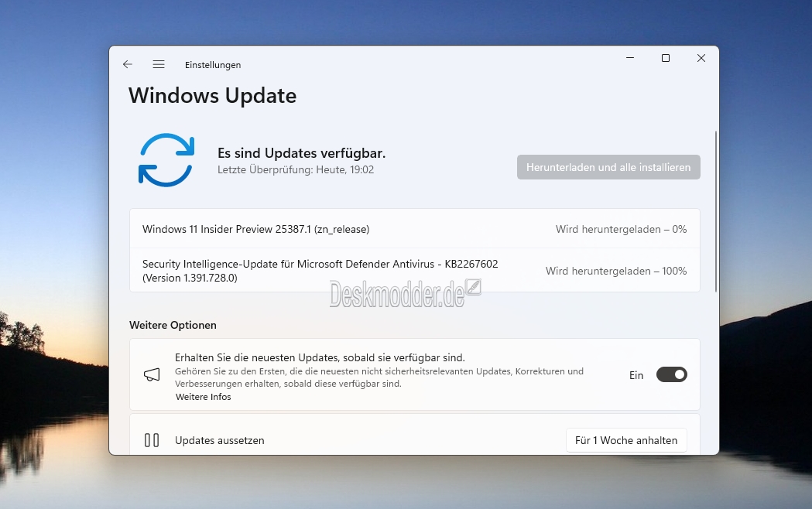Click the Einstellungen window title

pyautogui.click(x=213, y=65)
